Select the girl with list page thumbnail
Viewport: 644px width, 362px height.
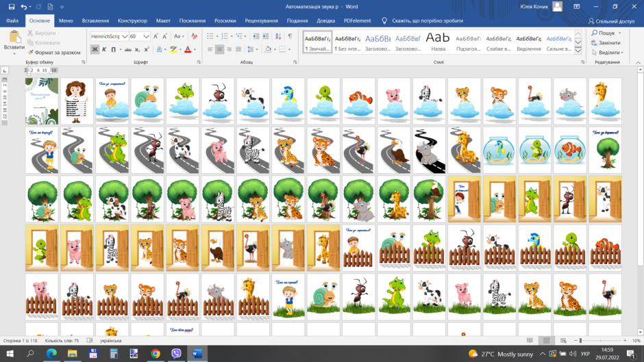tap(77, 101)
